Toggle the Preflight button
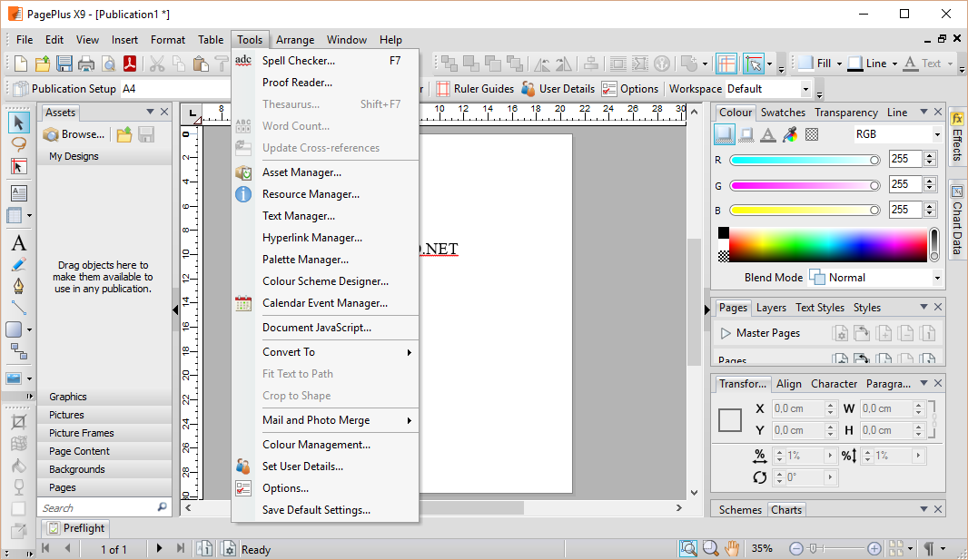The image size is (968, 560). [x=76, y=528]
